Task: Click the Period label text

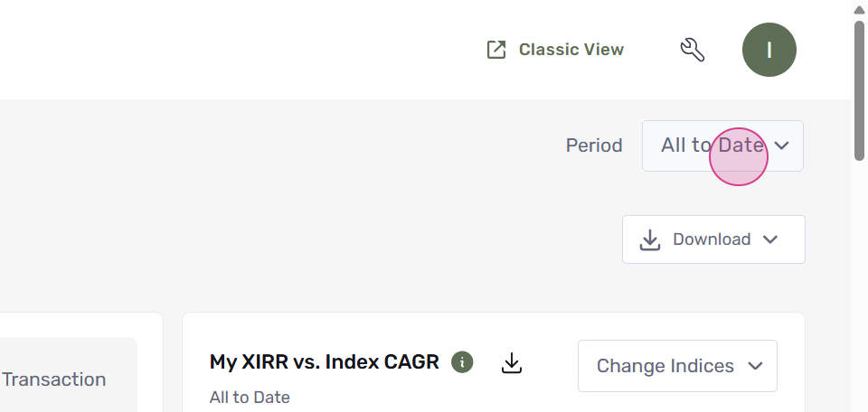Action: point(594,146)
